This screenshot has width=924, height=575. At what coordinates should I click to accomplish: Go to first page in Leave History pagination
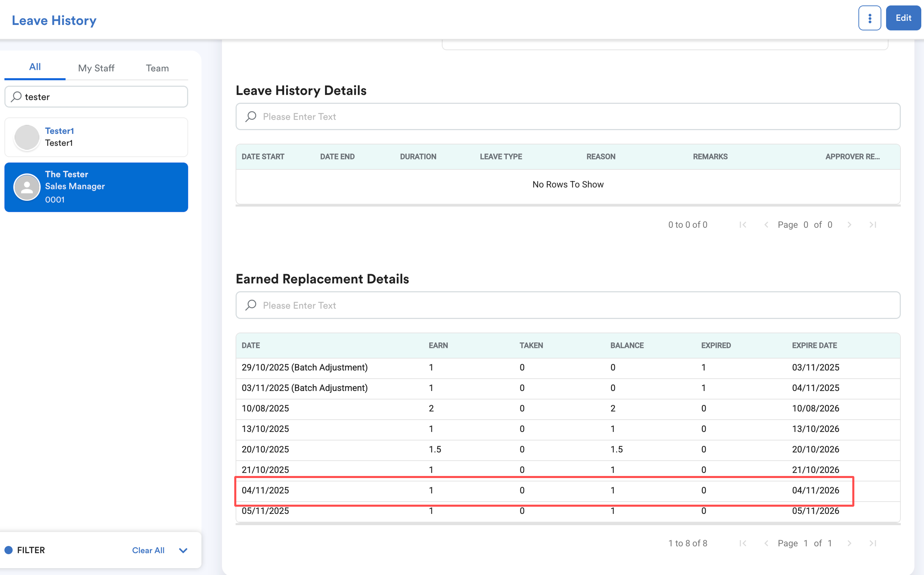click(743, 225)
